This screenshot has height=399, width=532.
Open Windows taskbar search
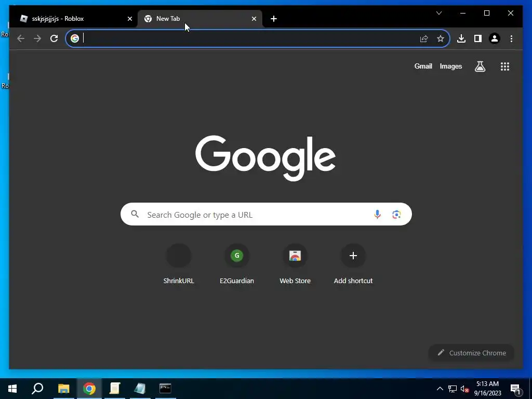37,389
